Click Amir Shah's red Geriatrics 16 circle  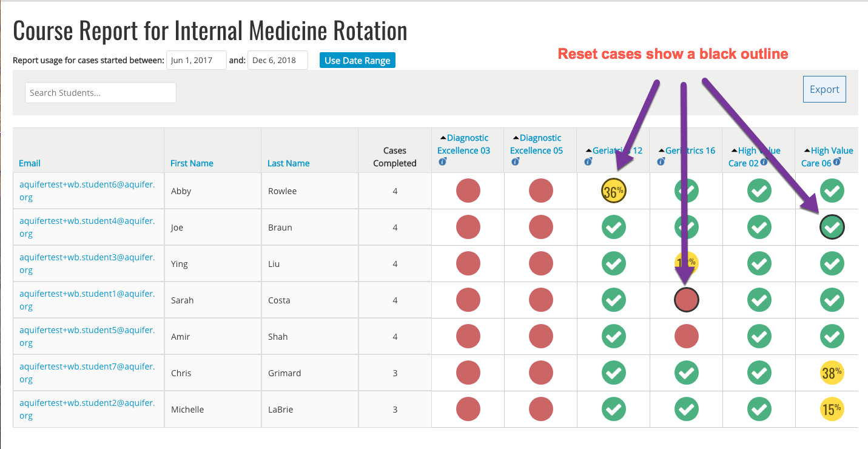686,336
